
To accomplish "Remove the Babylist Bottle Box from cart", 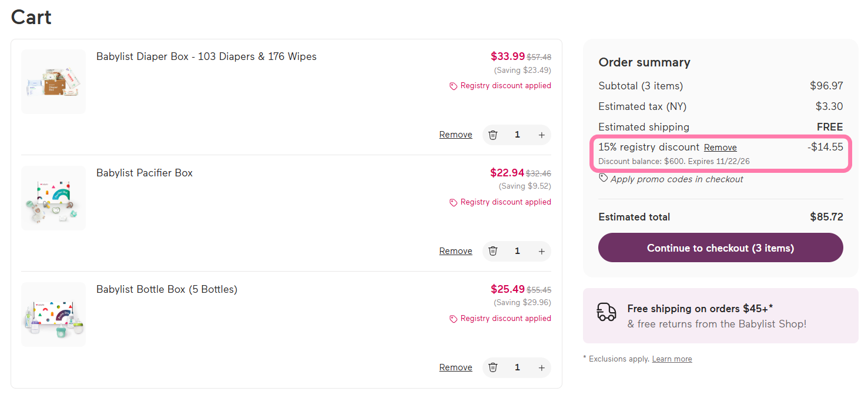I will (x=455, y=367).
